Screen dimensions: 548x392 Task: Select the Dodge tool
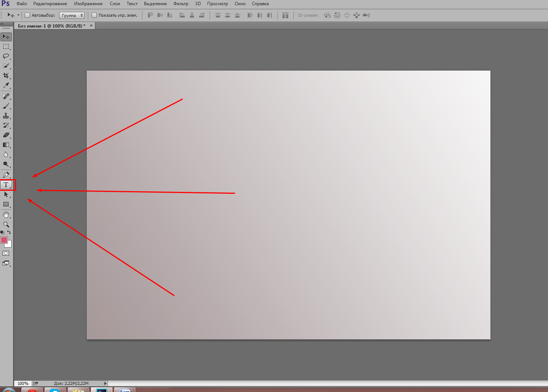pyautogui.click(x=6, y=164)
